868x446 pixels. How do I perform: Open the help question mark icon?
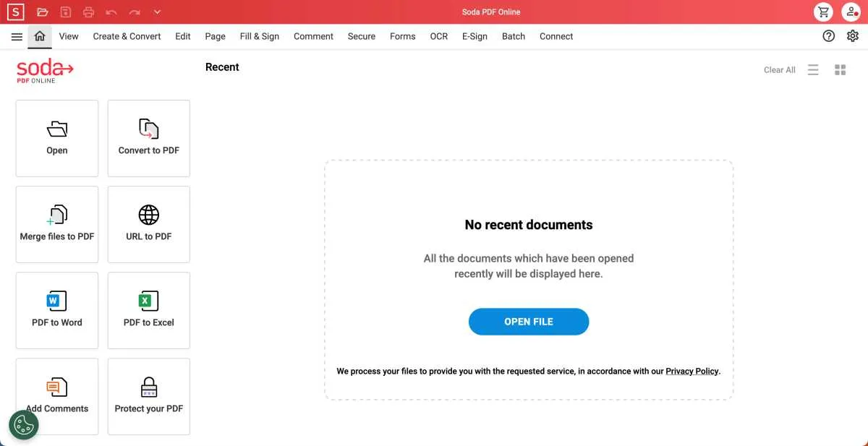tap(829, 36)
